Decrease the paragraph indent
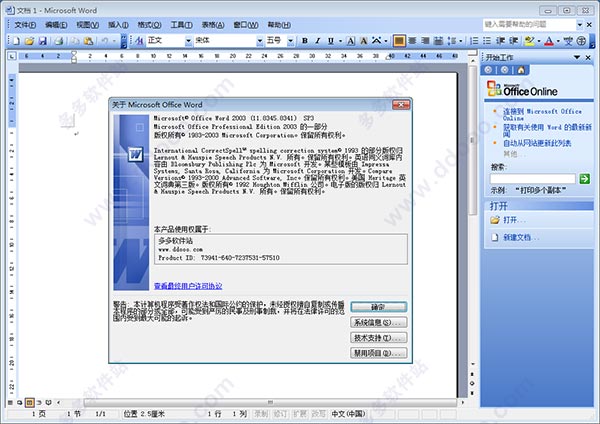Image resolution: width=600 pixels, height=424 pixels. coord(501,41)
